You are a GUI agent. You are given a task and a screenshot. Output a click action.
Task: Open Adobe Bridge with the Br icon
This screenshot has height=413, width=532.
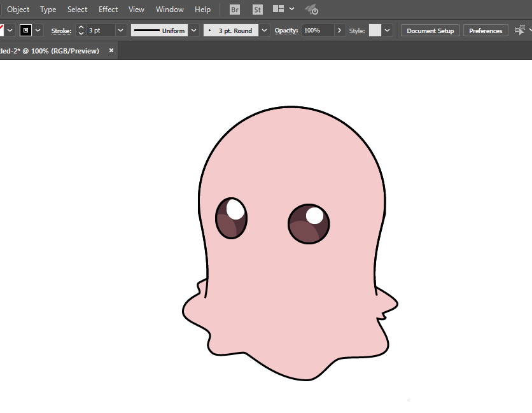coord(235,10)
